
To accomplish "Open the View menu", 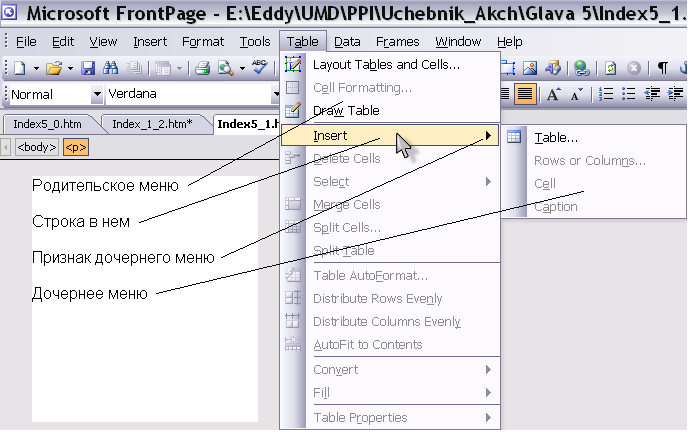I will [103, 42].
